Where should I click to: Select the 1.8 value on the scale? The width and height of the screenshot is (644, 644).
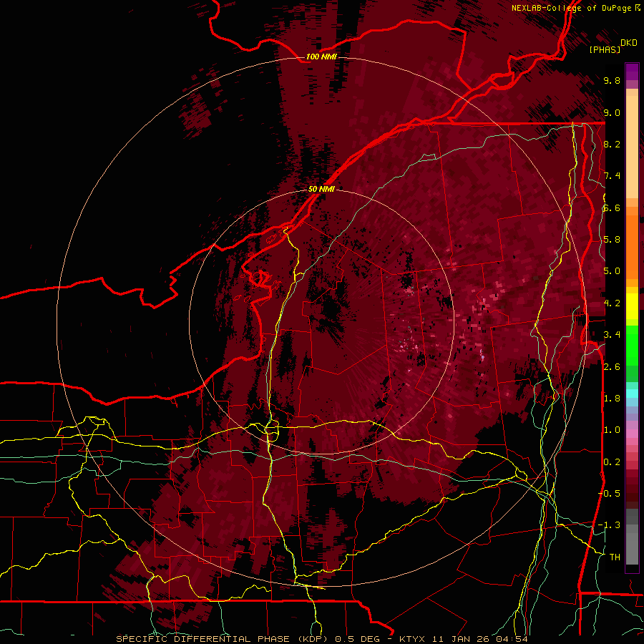(x=612, y=399)
